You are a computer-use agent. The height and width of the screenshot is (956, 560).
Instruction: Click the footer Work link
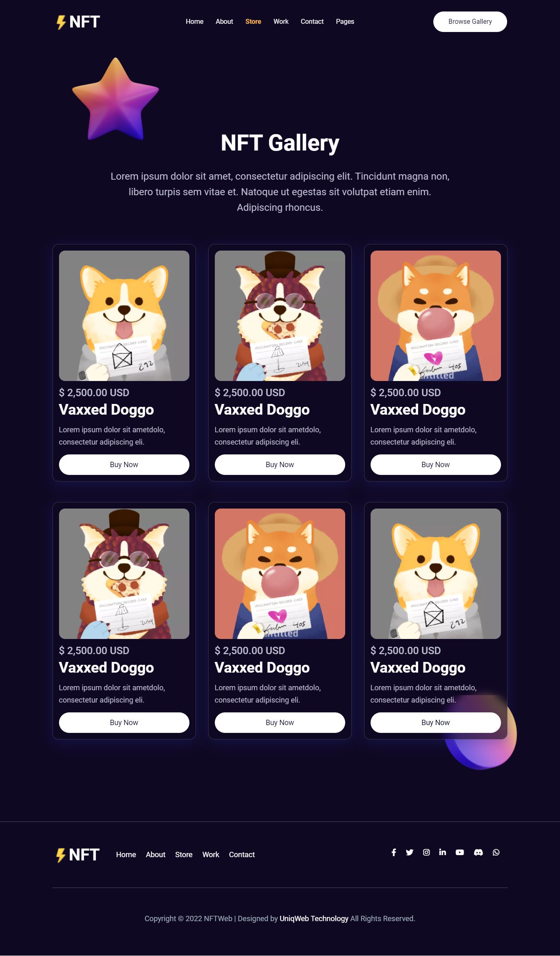pos(211,855)
